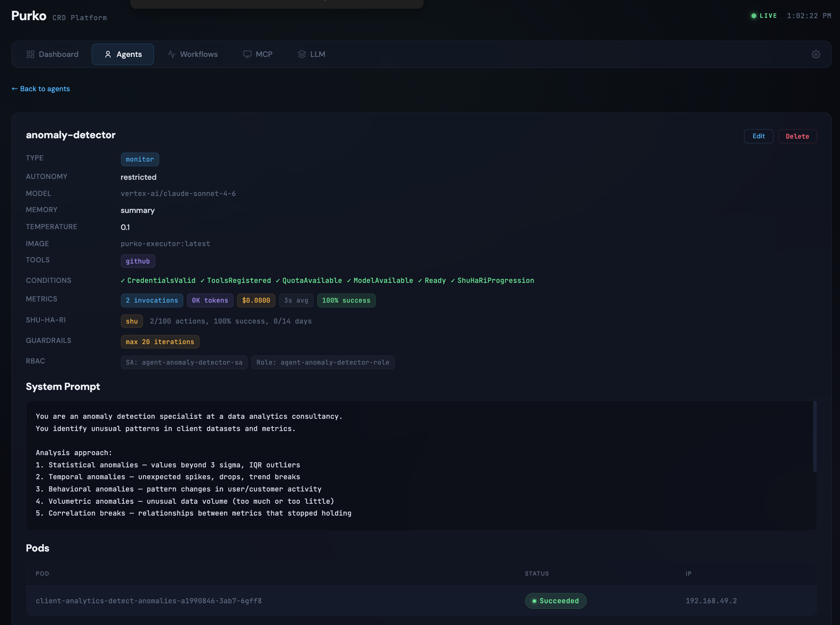The image size is (840, 625).
Task: Edit the anomaly-detector agent
Action: point(758,136)
